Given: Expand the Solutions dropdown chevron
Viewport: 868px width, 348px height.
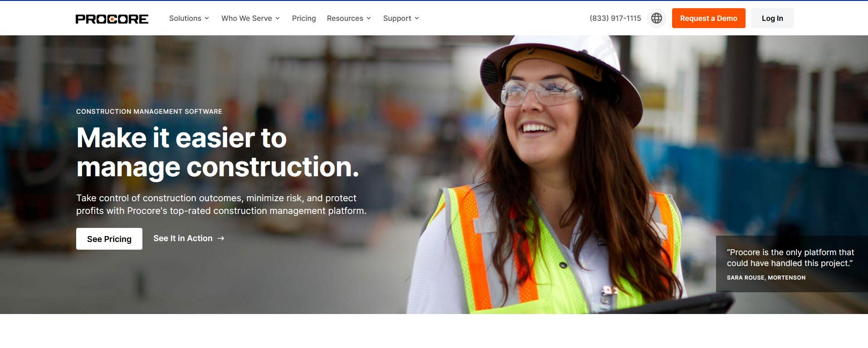Looking at the screenshot, I should coord(207,19).
